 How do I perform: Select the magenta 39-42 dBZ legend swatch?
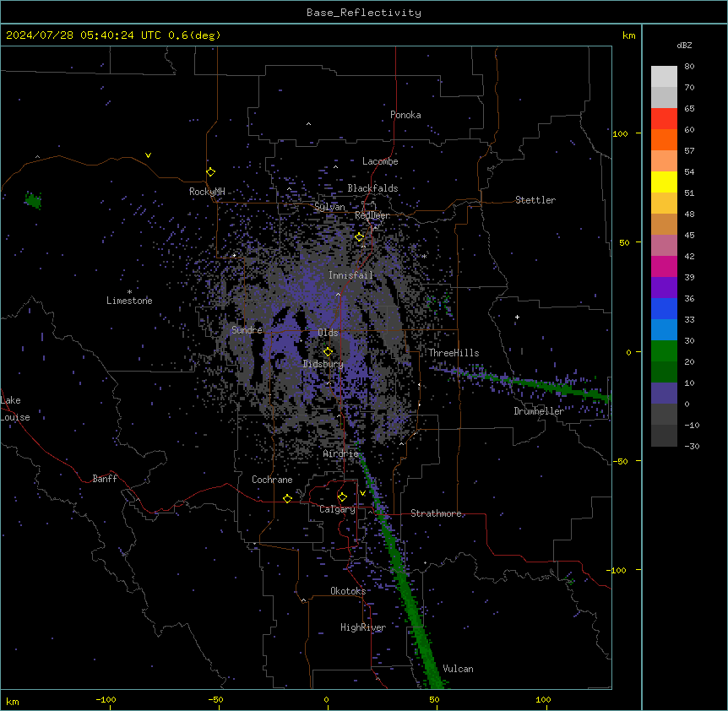(x=664, y=266)
